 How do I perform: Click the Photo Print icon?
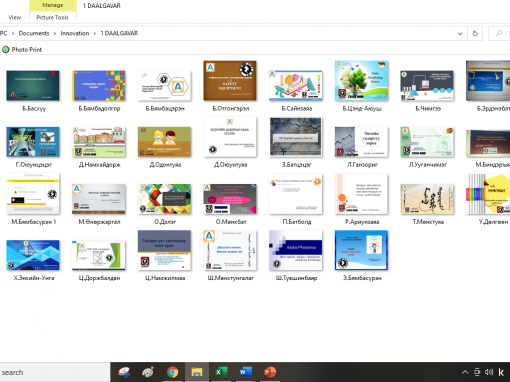tap(5, 50)
